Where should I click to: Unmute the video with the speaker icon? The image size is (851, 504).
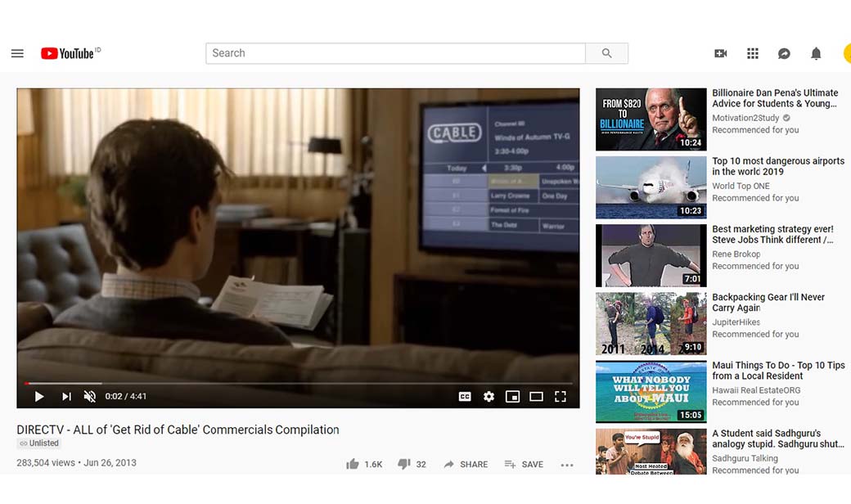point(89,397)
